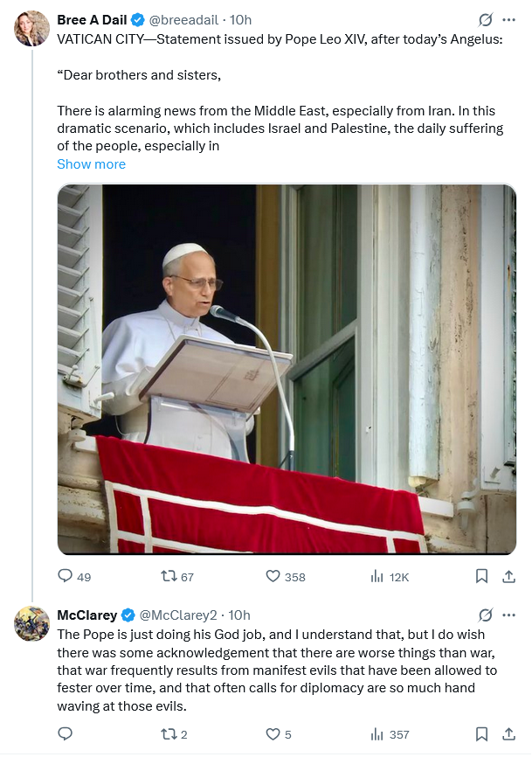This screenshot has width=532, height=757.
Task: Open more options on McClarey's comment
Action: [508, 615]
